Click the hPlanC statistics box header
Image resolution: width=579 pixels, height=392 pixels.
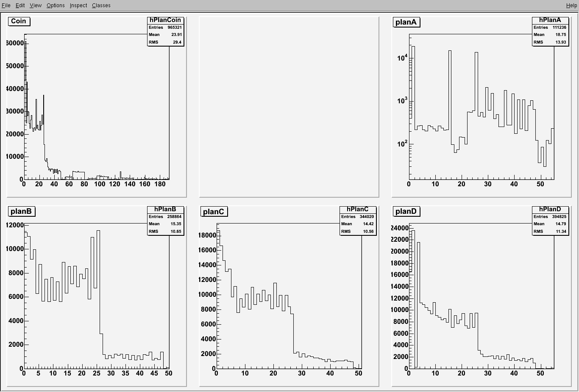358,209
